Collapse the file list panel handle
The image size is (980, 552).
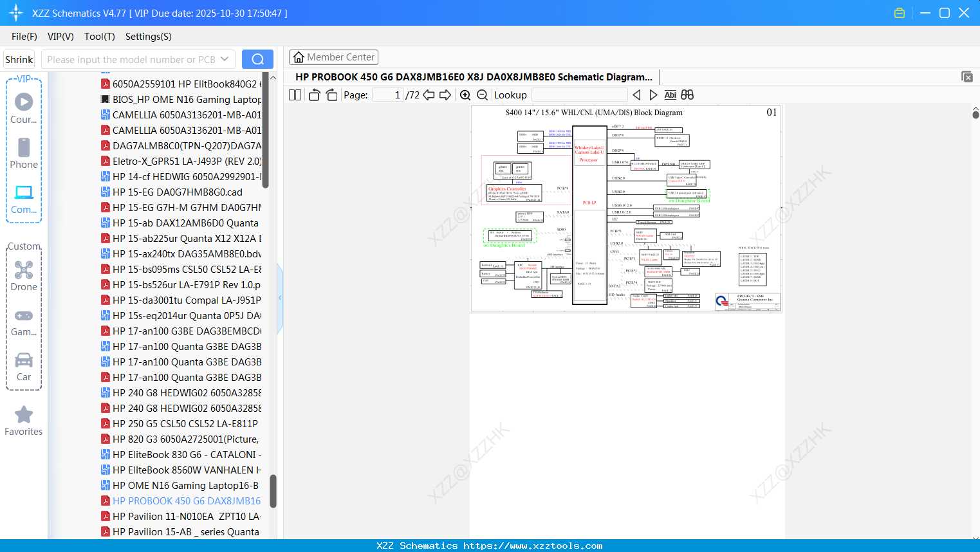280,297
